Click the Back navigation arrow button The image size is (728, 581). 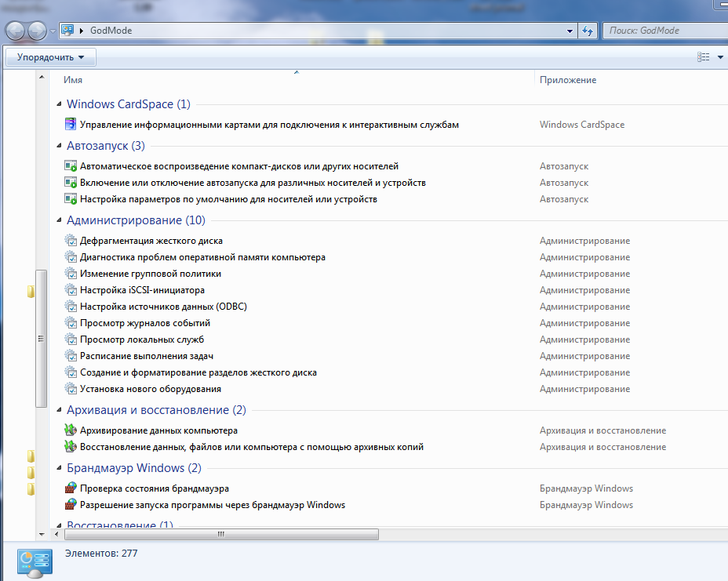[x=16, y=31]
